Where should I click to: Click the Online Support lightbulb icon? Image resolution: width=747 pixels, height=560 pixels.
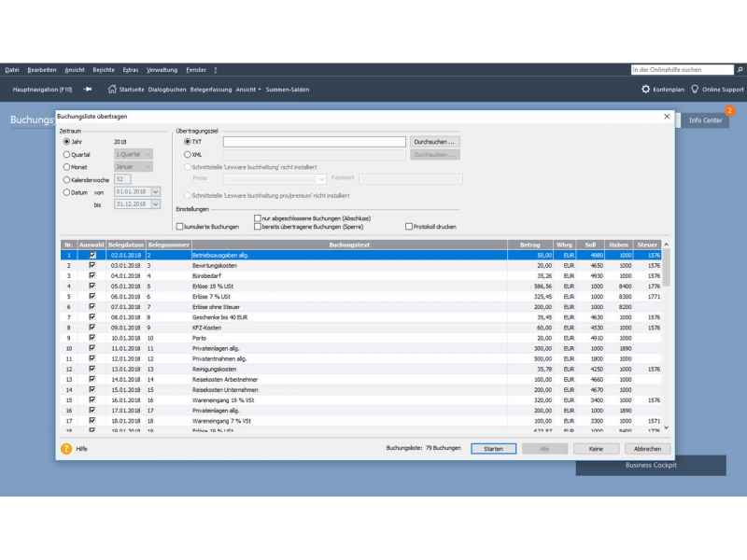click(695, 90)
